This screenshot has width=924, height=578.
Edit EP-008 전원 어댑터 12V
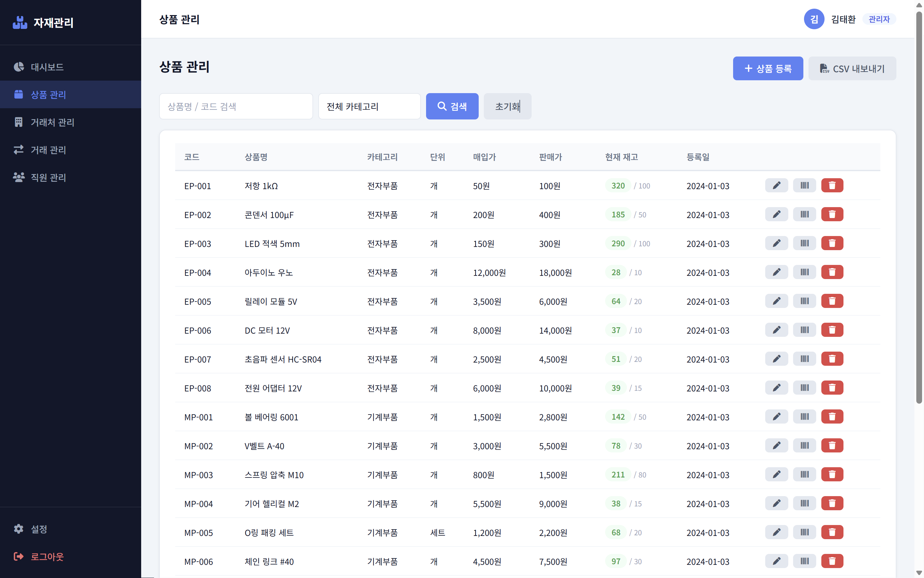pyautogui.click(x=776, y=388)
